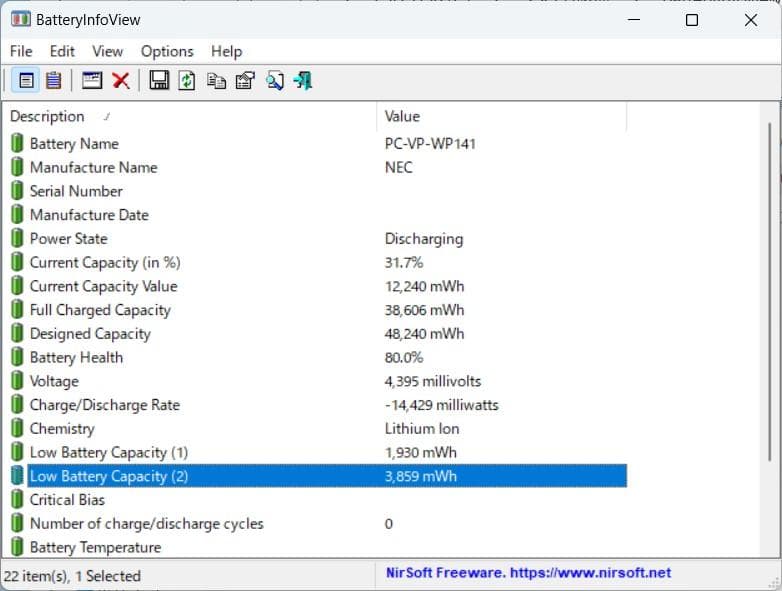Click the highlighted "3,859 mWh" value cell

420,476
